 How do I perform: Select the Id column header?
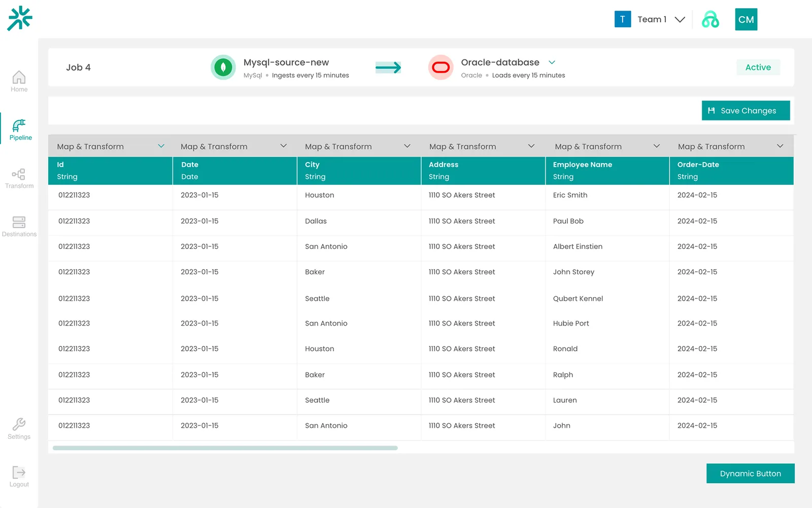tap(110, 171)
